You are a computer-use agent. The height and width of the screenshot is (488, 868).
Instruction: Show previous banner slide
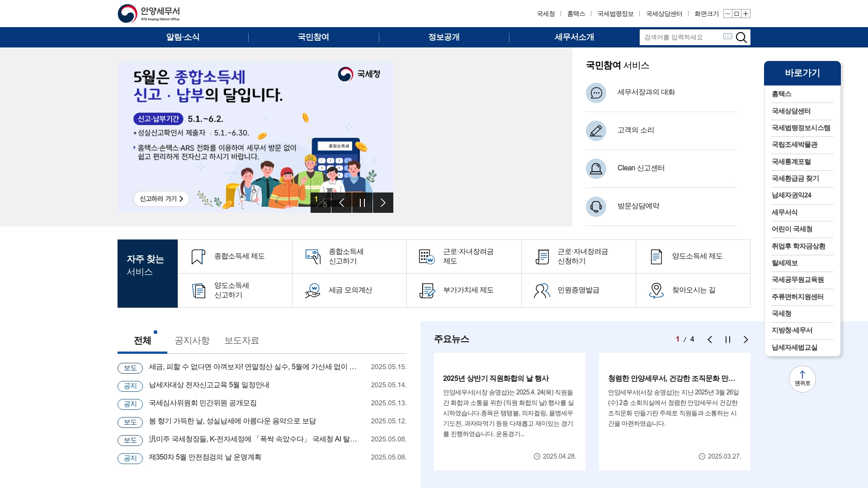341,202
